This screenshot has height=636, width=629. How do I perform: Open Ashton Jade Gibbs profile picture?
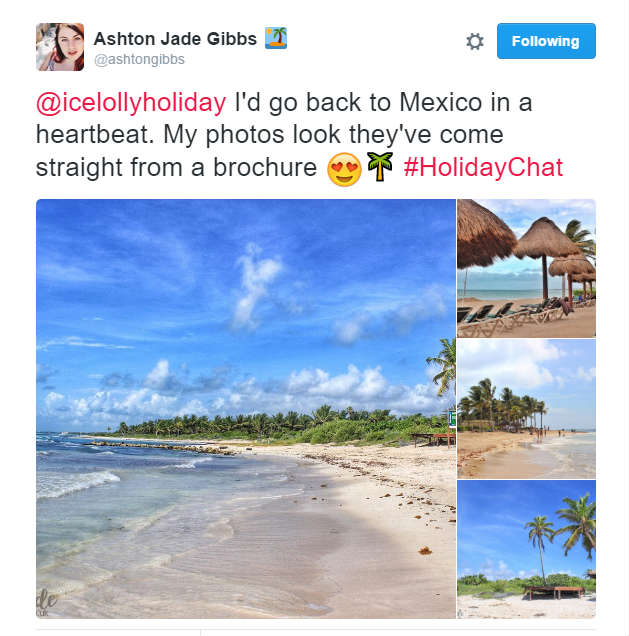point(60,47)
